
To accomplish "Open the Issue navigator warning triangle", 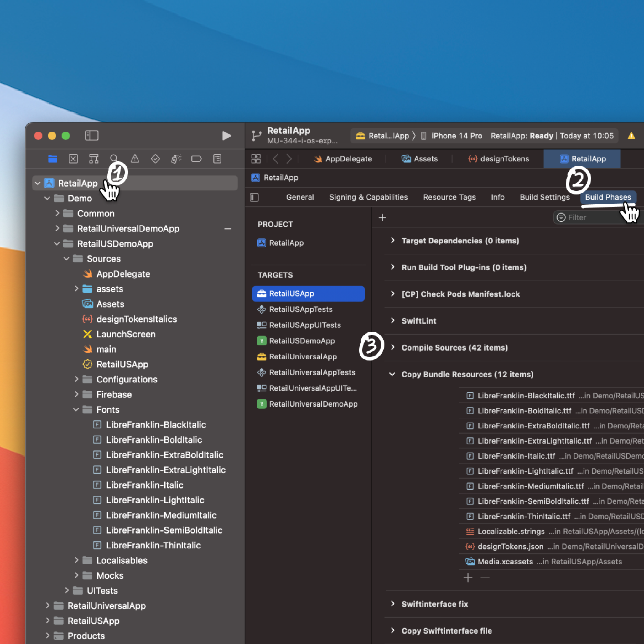I will click(134, 159).
